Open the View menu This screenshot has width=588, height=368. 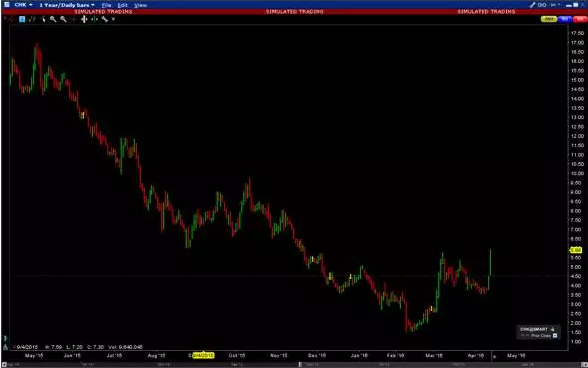click(140, 5)
